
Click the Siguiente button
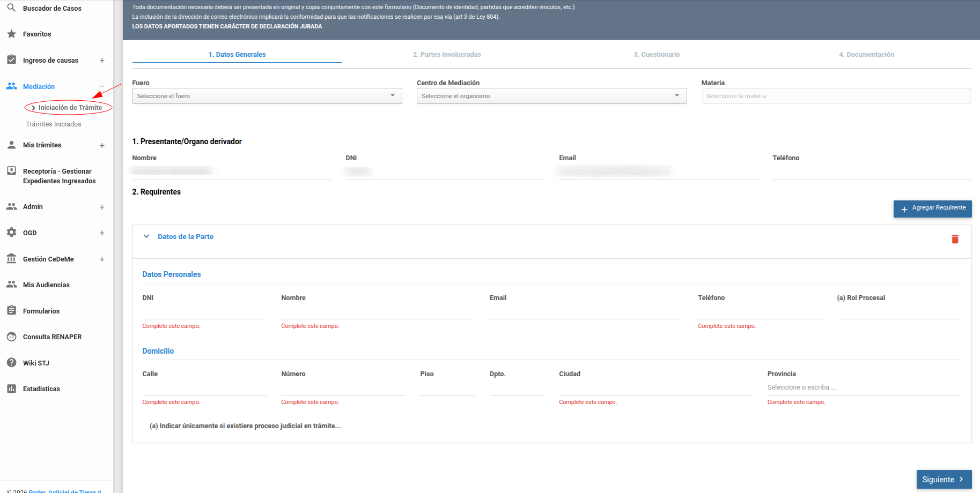click(x=944, y=479)
